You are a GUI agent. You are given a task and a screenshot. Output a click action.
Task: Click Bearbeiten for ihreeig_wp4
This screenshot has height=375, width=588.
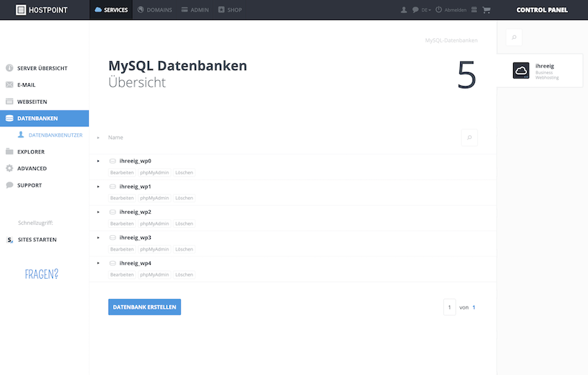click(122, 274)
